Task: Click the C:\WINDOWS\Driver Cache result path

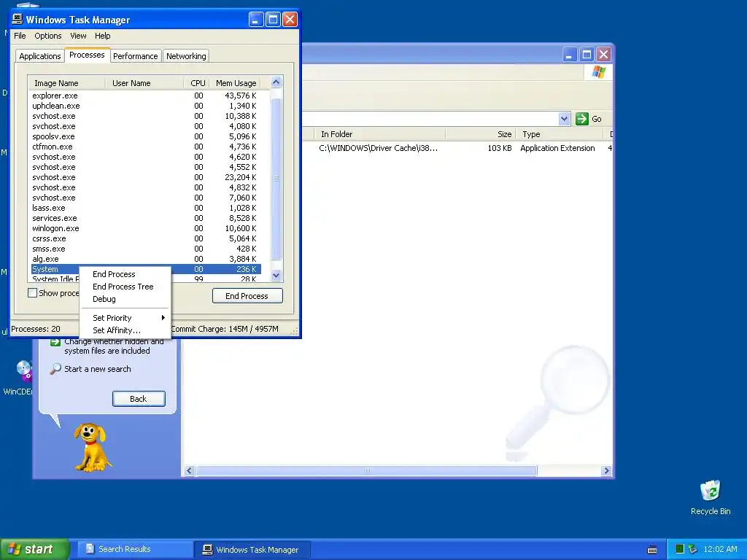Action: click(x=379, y=148)
